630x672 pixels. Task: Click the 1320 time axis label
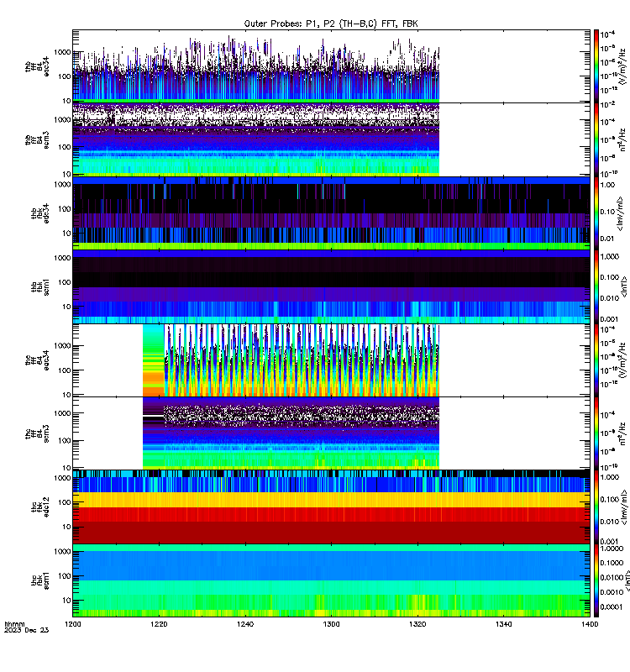pos(417,624)
